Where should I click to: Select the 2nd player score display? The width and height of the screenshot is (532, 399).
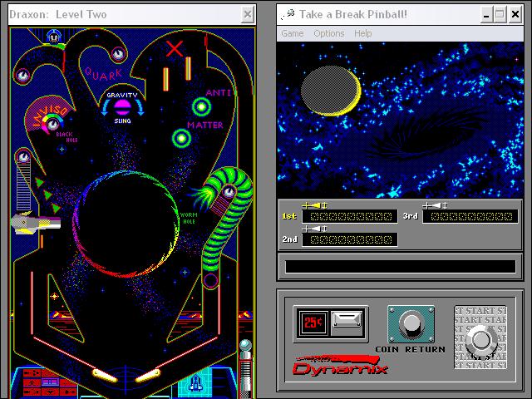[350, 240]
